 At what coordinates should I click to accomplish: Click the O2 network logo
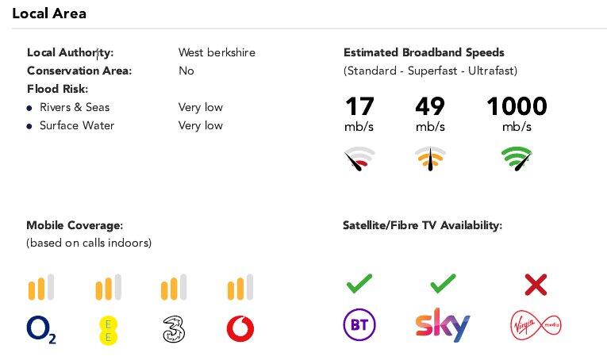click(41, 329)
